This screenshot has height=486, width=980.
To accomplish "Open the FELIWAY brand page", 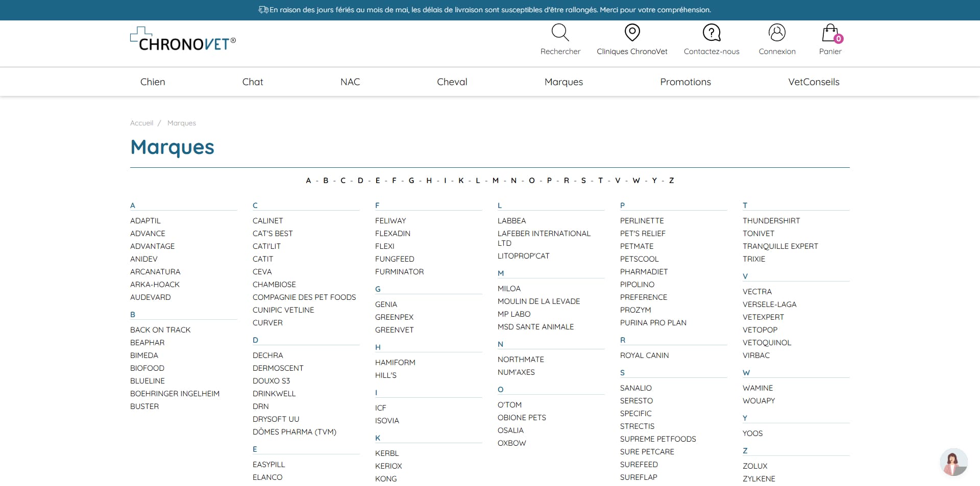I will pyautogui.click(x=390, y=221).
